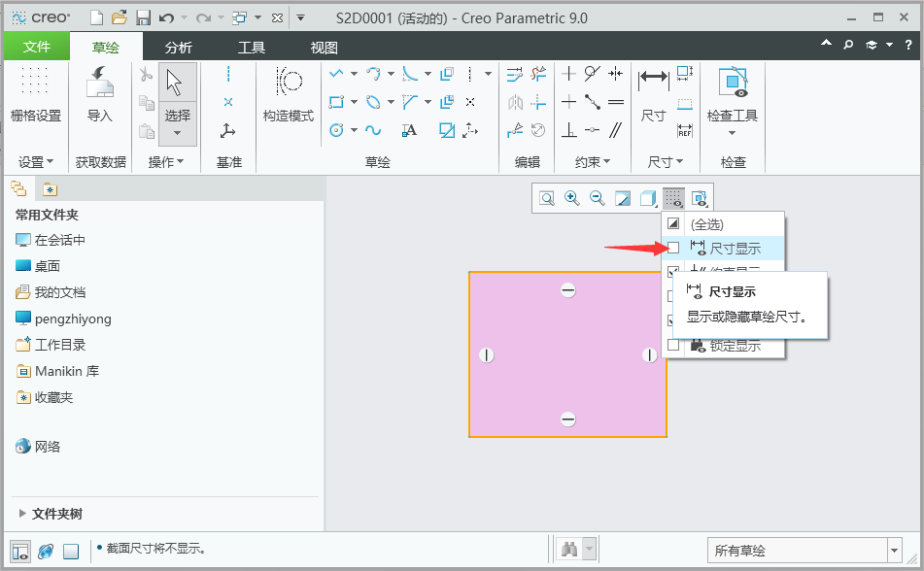Click the thicken edge tool
Image resolution: width=924 pixels, height=571 pixels.
click(x=447, y=102)
